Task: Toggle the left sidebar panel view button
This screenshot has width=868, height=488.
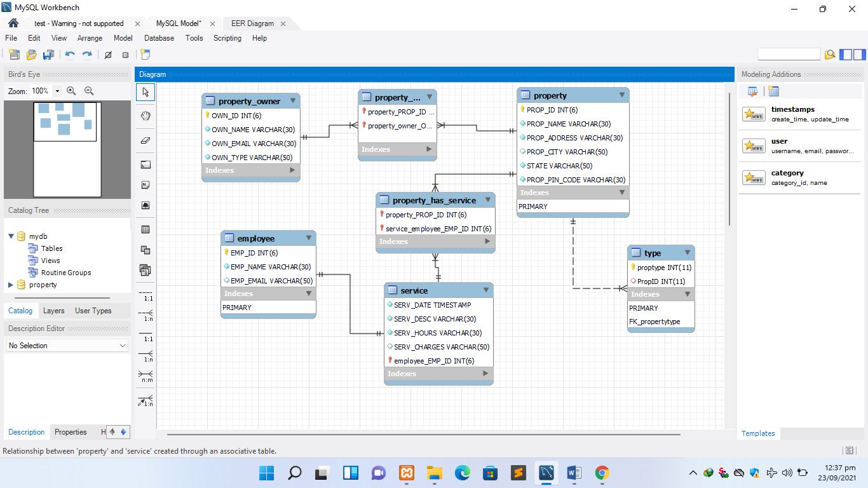Action: click(x=846, y=55)
